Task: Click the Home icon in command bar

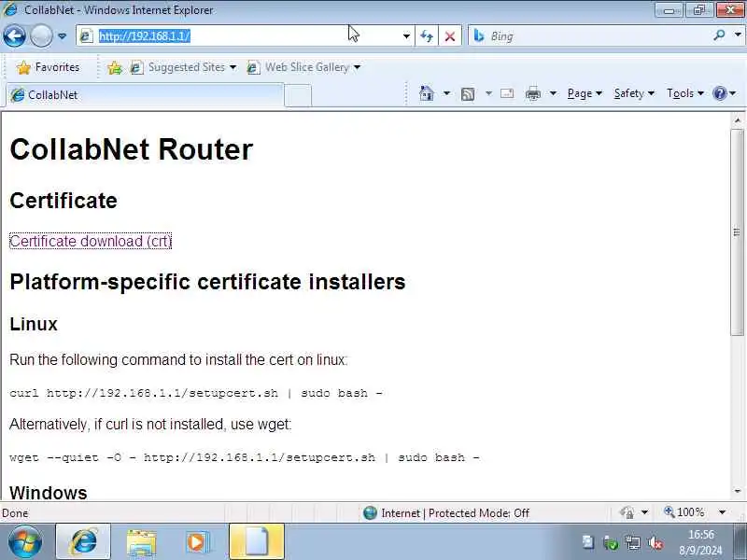Action: pyautogui.click(x=427, y=93)
